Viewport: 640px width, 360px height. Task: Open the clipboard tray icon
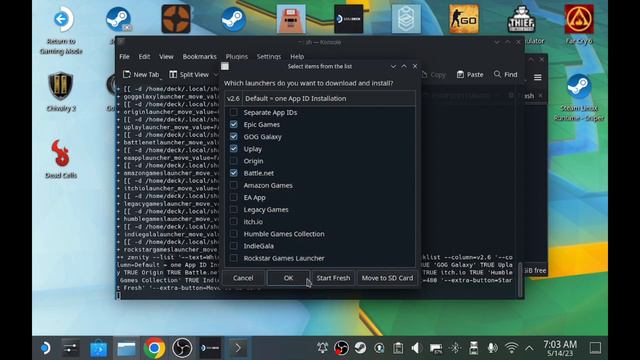point(398,348)
